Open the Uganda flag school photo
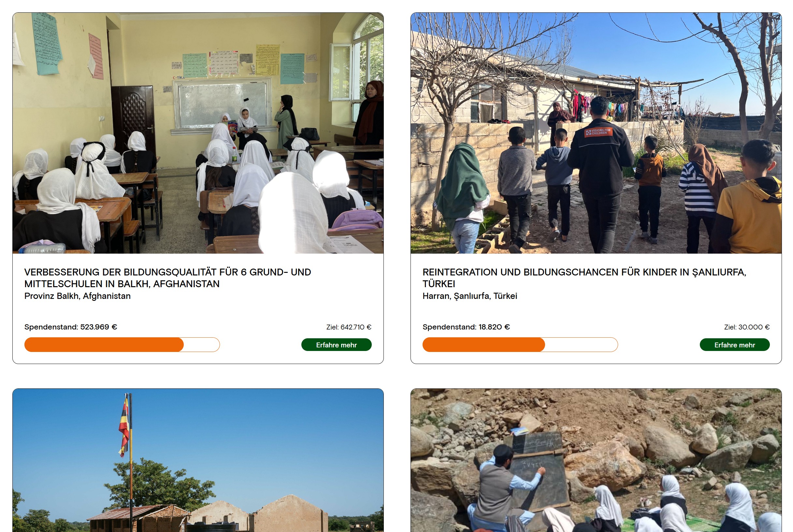The image size is (793, 532). 198,460
